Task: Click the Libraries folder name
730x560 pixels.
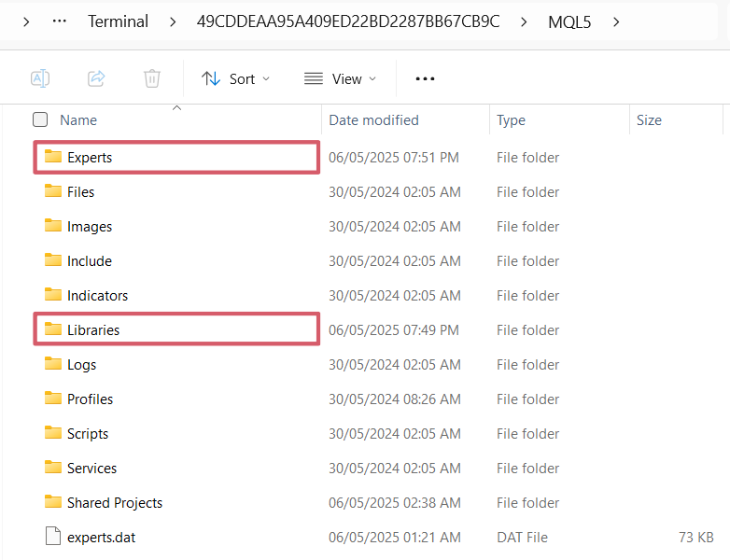Action: pos(93,330)
